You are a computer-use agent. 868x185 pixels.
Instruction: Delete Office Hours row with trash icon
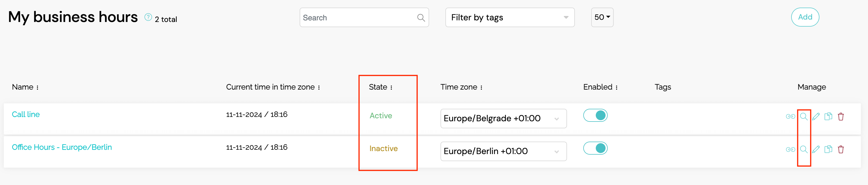pyautogui.click(x=841, y=149)
